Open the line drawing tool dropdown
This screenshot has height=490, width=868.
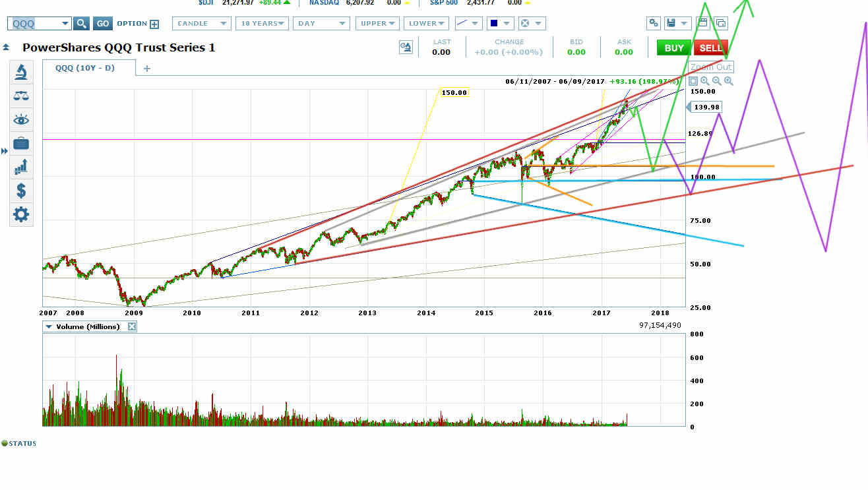(470, 24)
